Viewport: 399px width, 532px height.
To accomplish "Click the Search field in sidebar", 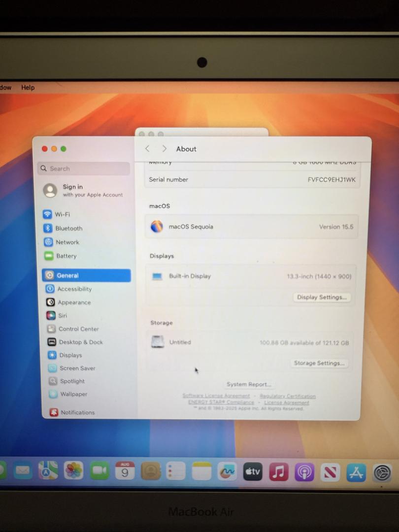I will [x=84, y=168].
